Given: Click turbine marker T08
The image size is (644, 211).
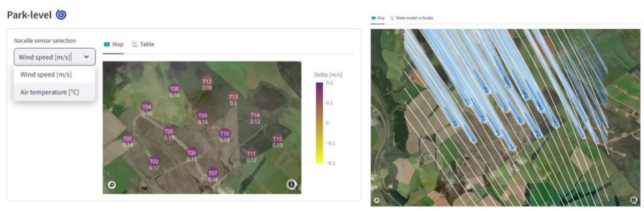Looking at the screenshot, I should (175, 89).
